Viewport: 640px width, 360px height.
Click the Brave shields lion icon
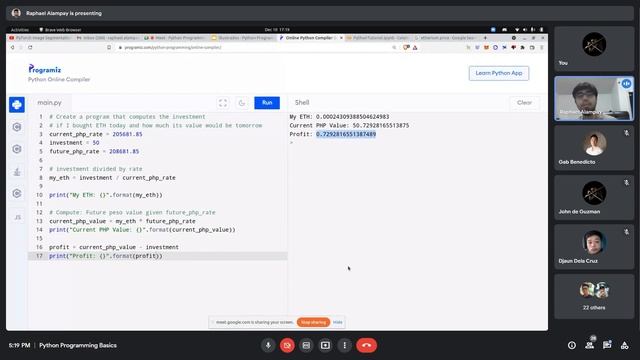click(x=406, y=47)
